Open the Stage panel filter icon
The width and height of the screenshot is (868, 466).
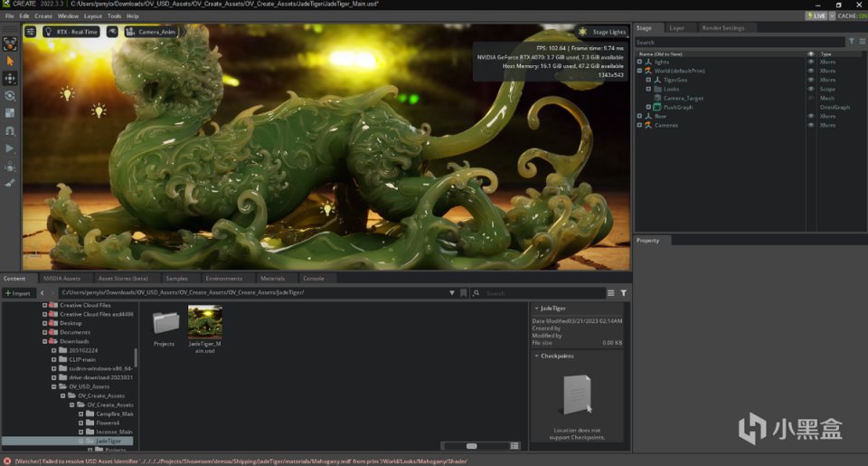pyautogui.click(x=851, y=42)
